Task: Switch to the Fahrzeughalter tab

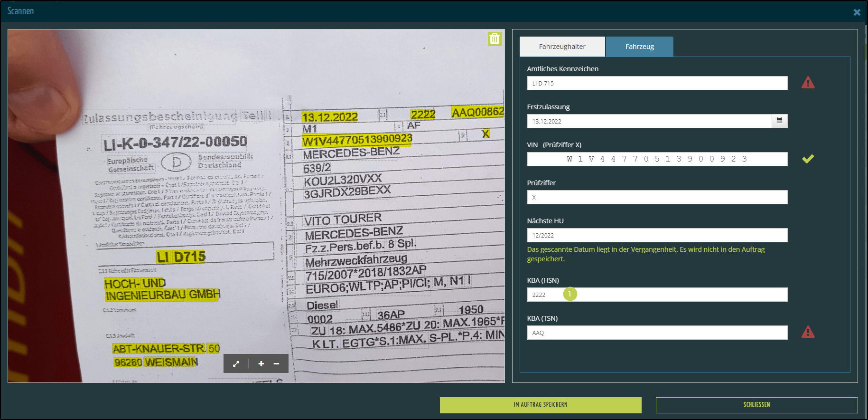Action: 562,47
